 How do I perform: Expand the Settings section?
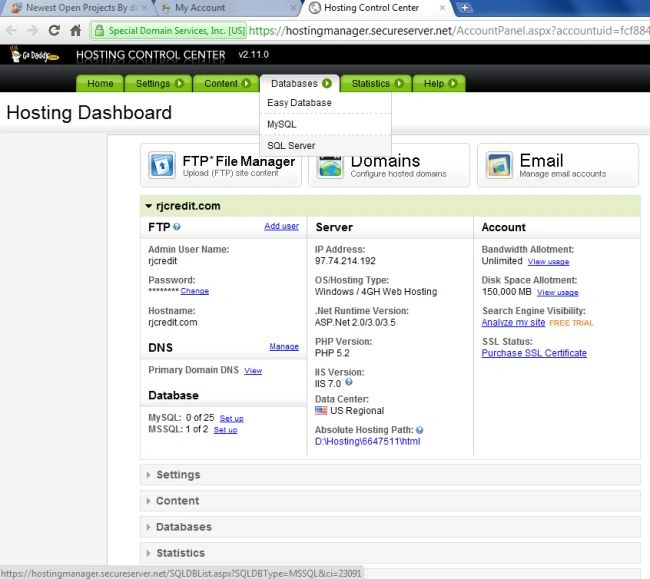(x=390, y=475)
